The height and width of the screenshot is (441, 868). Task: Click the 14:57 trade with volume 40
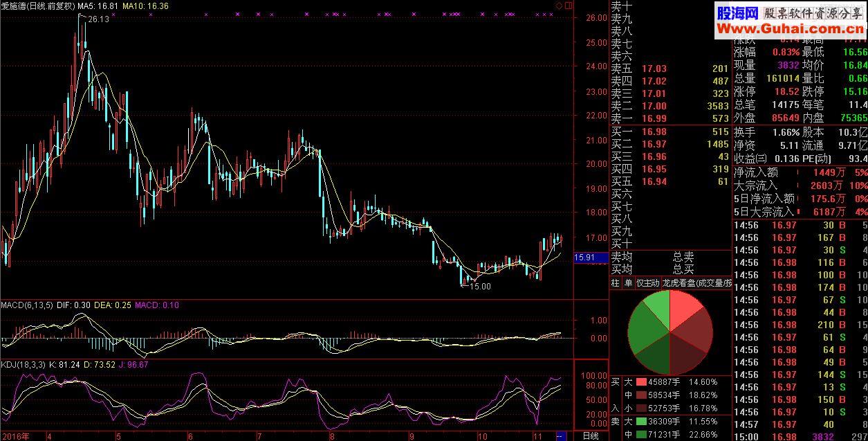click(800, 424)
